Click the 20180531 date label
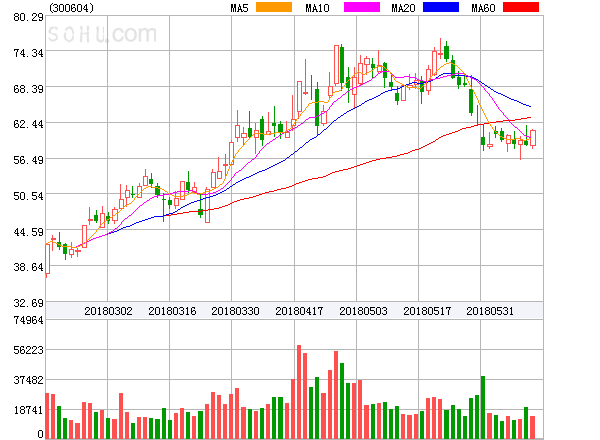 pos(490,311)
